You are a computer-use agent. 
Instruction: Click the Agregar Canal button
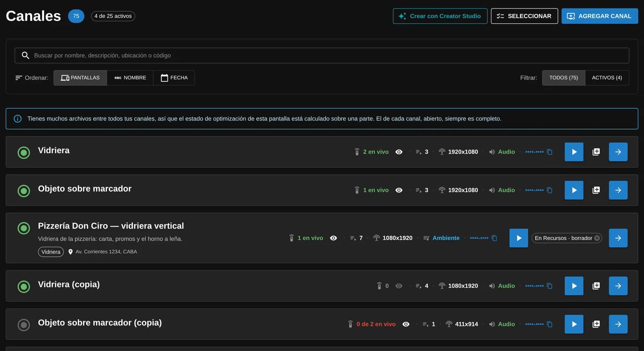pos(600,16)
